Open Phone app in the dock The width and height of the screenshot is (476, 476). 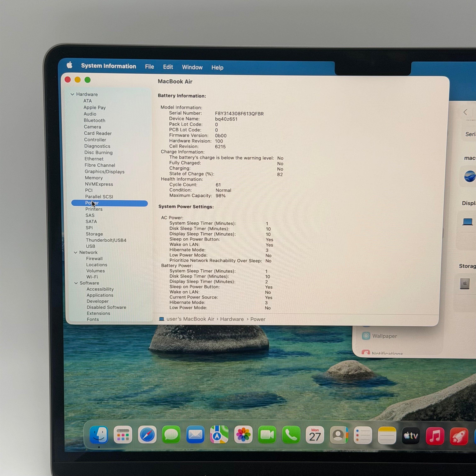pos(291,435)
